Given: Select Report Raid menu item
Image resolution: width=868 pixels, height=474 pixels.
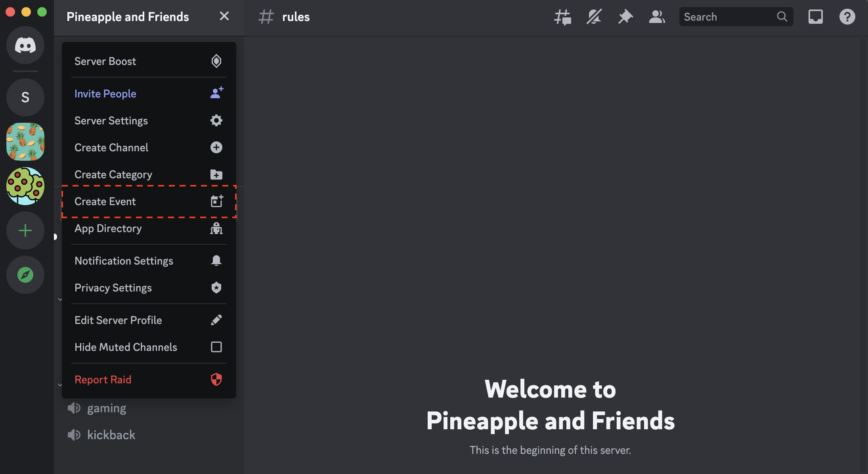Looking at the screenshot, I should (148, 379).
